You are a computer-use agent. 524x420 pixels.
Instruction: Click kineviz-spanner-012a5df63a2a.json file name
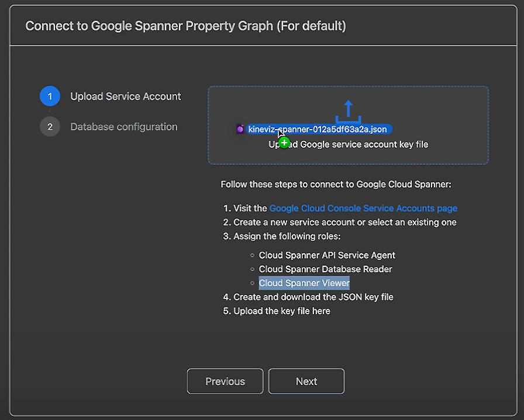click(x=318, y=129)
